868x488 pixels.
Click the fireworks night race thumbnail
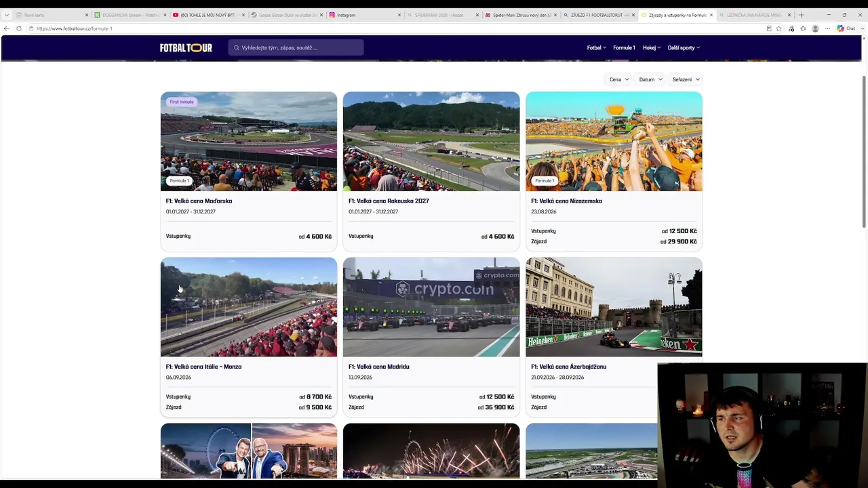tap(431, 451)
